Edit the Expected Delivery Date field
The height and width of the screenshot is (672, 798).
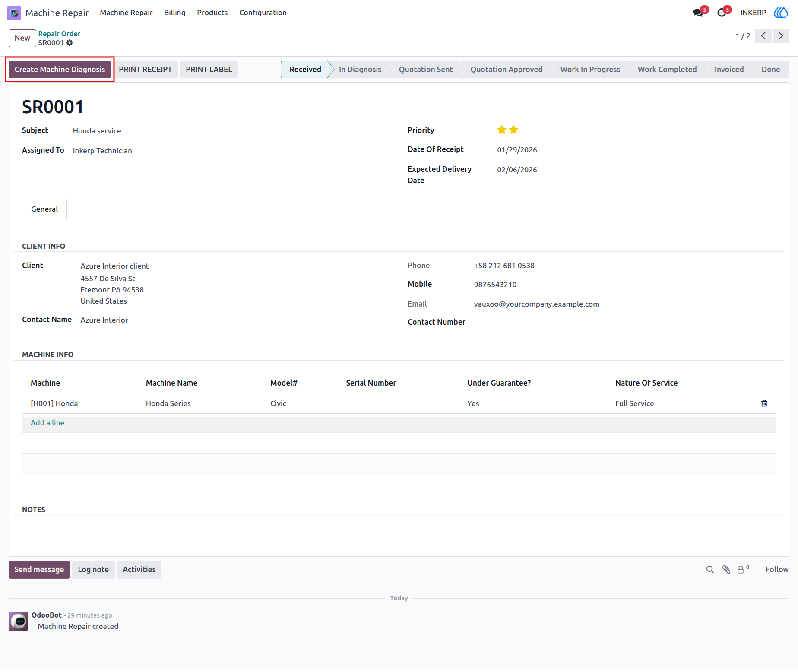[x=517, y=170]
